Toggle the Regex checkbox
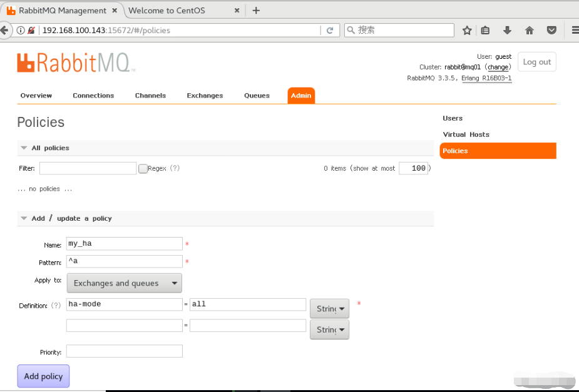Screen dimensions: 579x392 click(x=143, y=169)
